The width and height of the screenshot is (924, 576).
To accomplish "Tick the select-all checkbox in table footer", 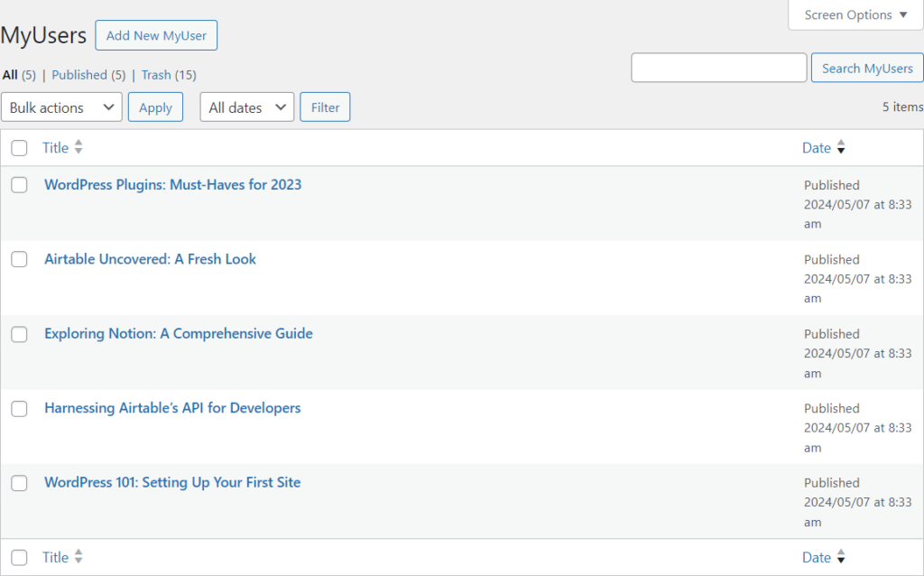I will (20, 558).
